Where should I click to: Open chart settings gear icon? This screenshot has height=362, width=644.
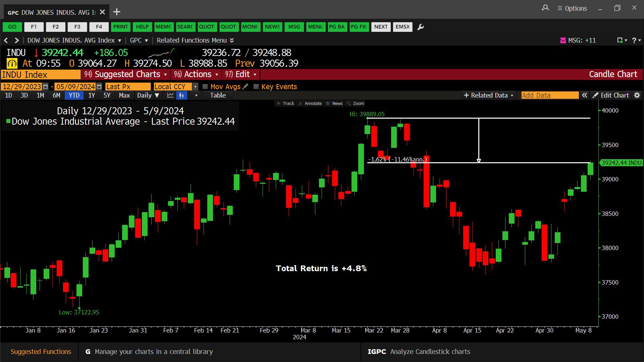(637, 95)
